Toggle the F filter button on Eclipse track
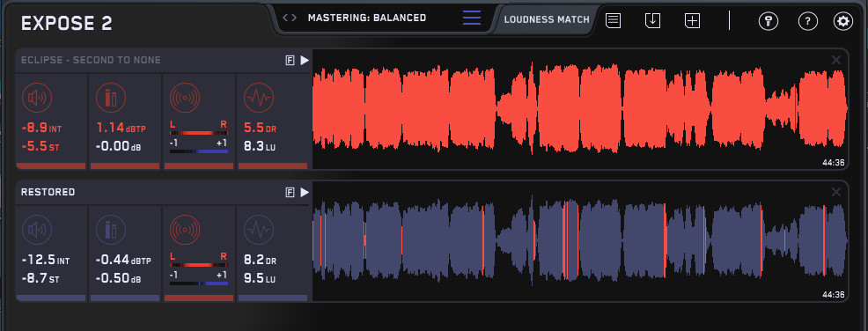Screen dimensions: 868x331 click(x=290, y=61)
